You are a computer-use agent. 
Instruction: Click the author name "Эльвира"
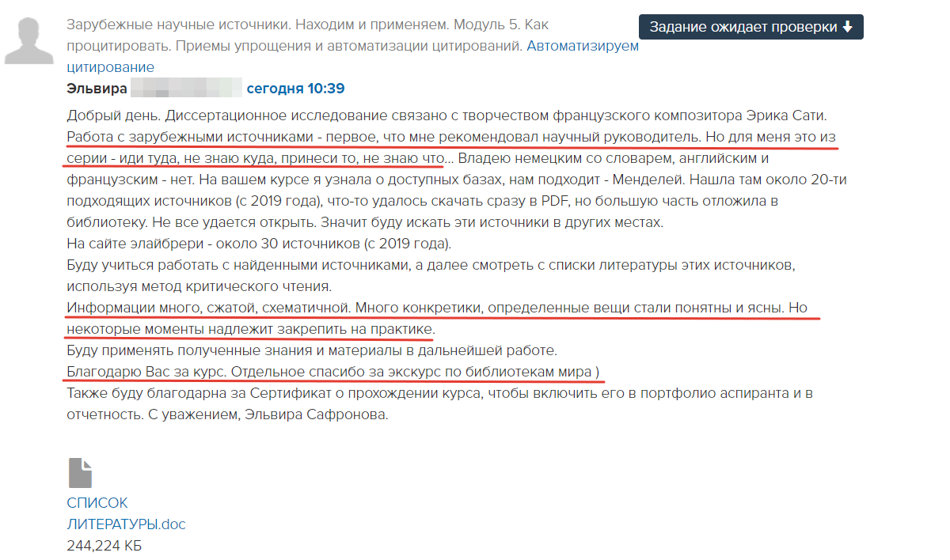click(x=95, y=89)
